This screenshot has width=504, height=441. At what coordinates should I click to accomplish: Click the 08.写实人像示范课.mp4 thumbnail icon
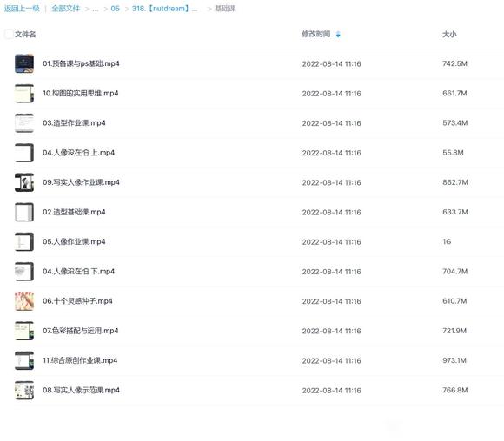[24, 390]
